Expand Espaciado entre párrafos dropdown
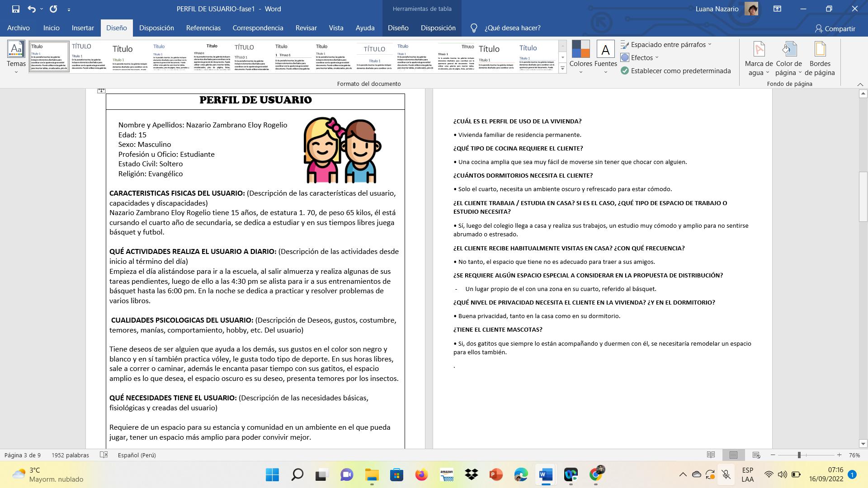Image resolution: width=868 pixels, height=488 pixels. click(668, 44)
